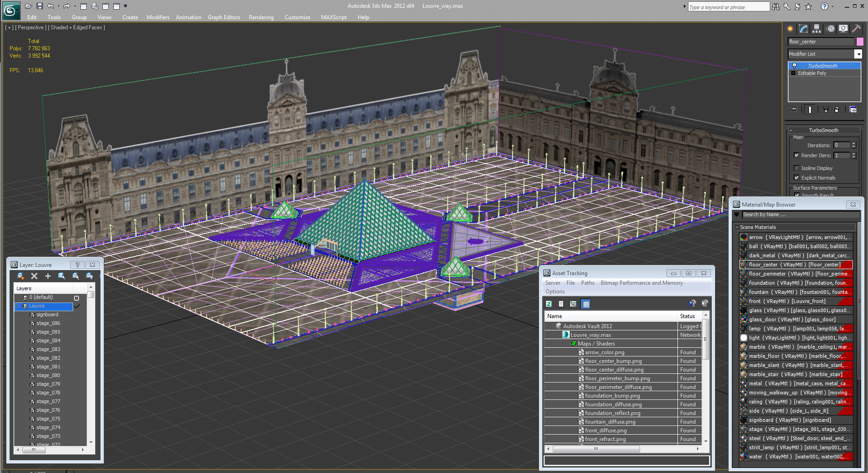Click the Name column header in Asset Tracking
Screen dimensions: 868x473
(611, 316)
